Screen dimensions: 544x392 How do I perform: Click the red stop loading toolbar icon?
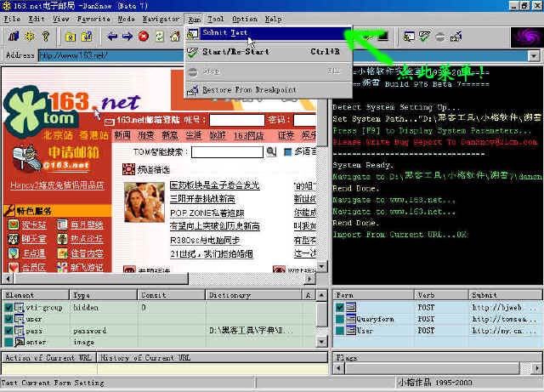pyautogui.click(x=144, y=36)
